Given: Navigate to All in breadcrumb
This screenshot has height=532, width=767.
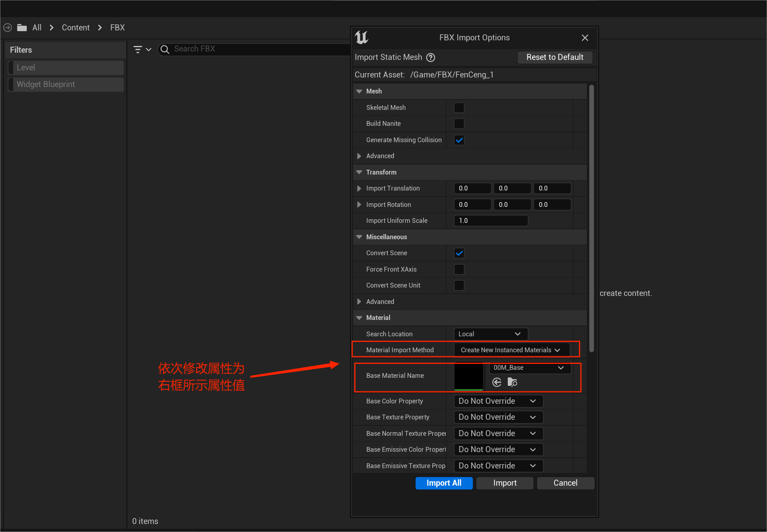Looking at the screenshot, I should coord(37,28).
